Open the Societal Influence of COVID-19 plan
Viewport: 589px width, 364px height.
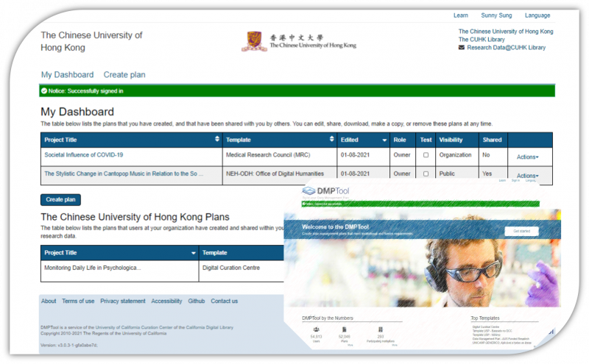(x=83, y=155)
